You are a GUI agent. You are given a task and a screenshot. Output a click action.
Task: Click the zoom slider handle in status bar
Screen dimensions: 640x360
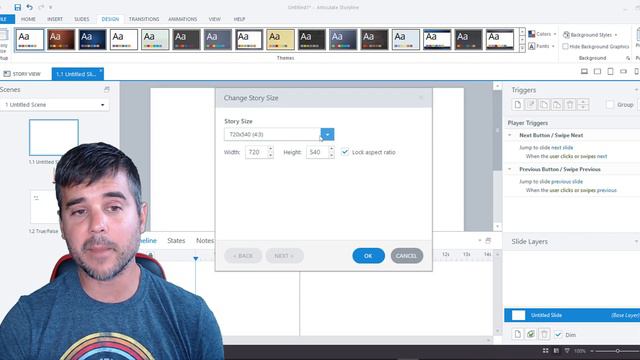(618, 351)
